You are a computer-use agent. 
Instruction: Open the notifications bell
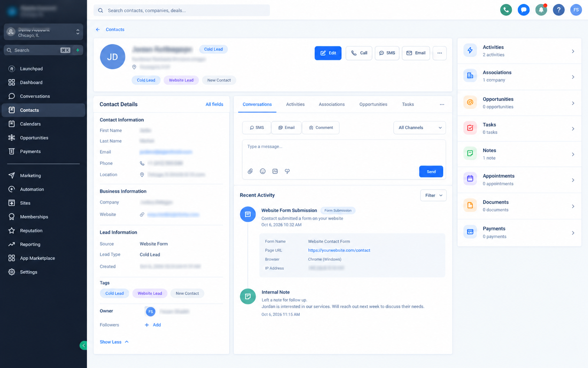pos(541,10)
